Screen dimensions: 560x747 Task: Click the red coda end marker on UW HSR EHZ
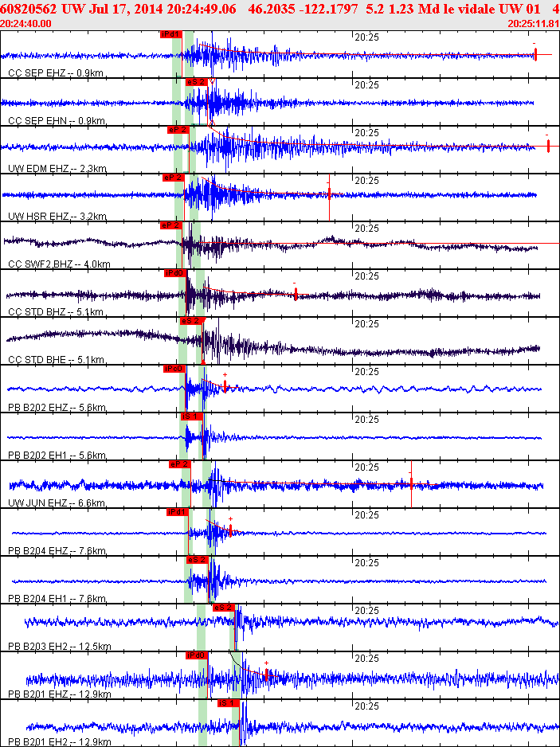[329, 194]
